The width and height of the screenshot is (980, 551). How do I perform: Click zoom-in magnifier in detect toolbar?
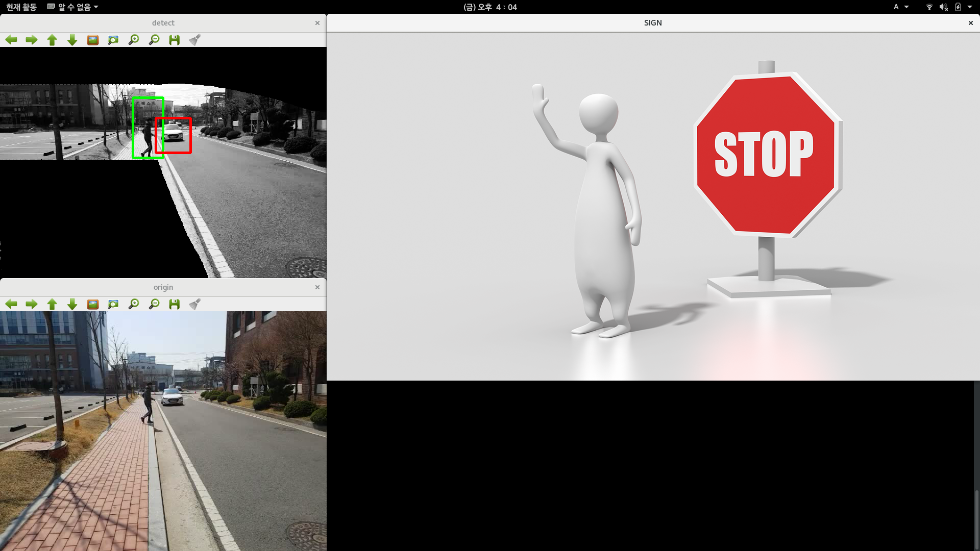tap(134, 40)
